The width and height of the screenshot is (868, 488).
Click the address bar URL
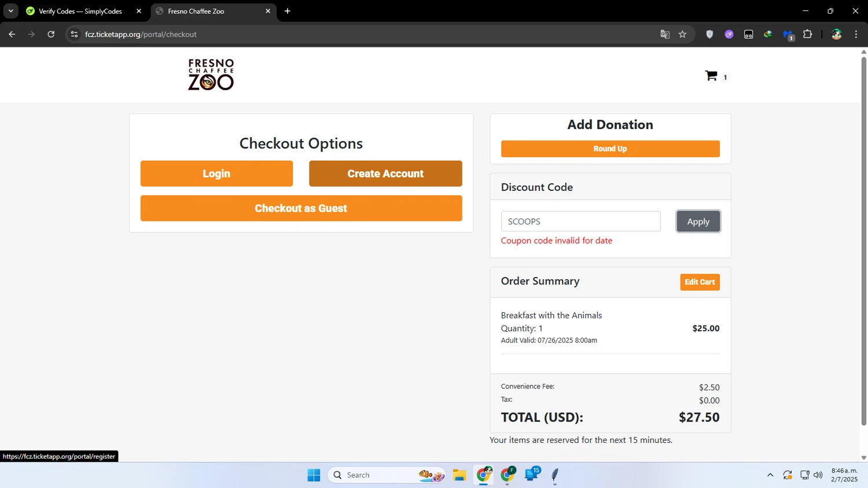coord(141,34)
